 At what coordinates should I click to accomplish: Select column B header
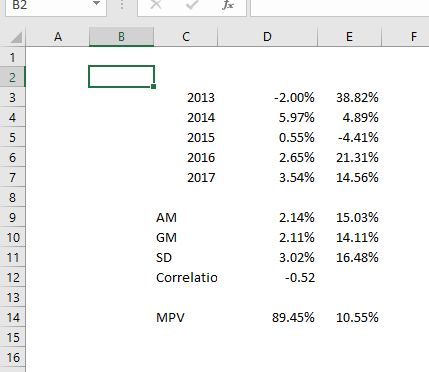click(121, 37)
